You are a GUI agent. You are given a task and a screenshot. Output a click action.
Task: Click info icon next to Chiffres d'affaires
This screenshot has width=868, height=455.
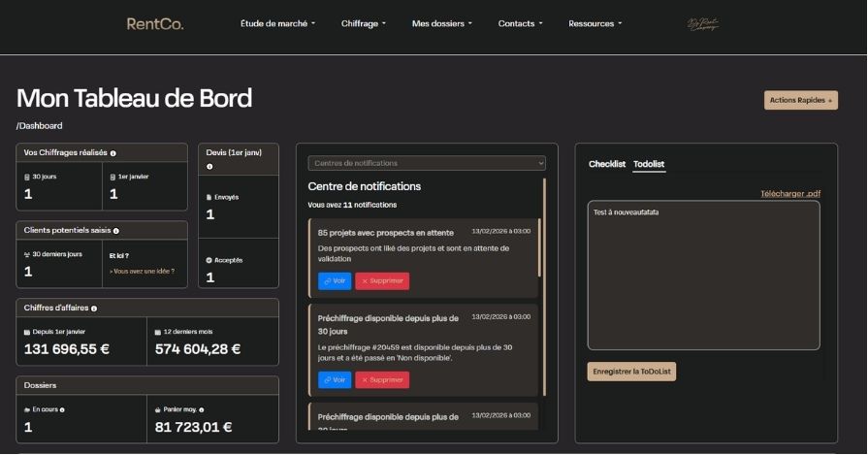coord(94,309)
